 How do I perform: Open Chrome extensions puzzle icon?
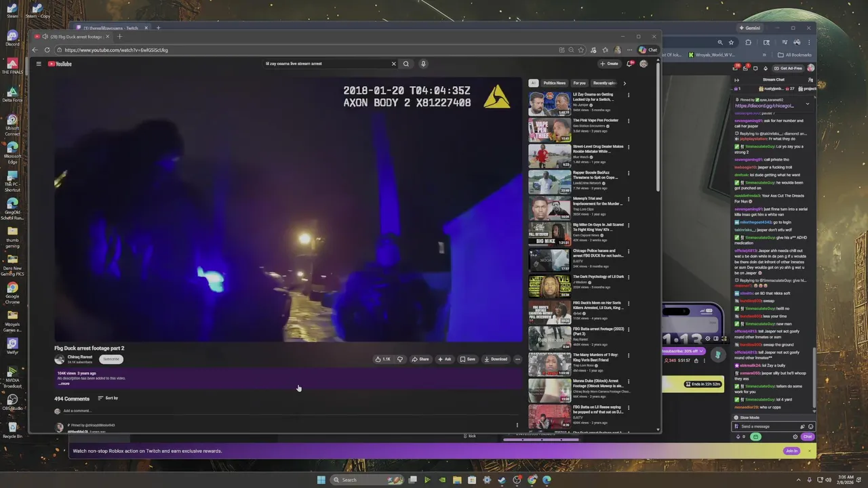[x=747, y=43]
